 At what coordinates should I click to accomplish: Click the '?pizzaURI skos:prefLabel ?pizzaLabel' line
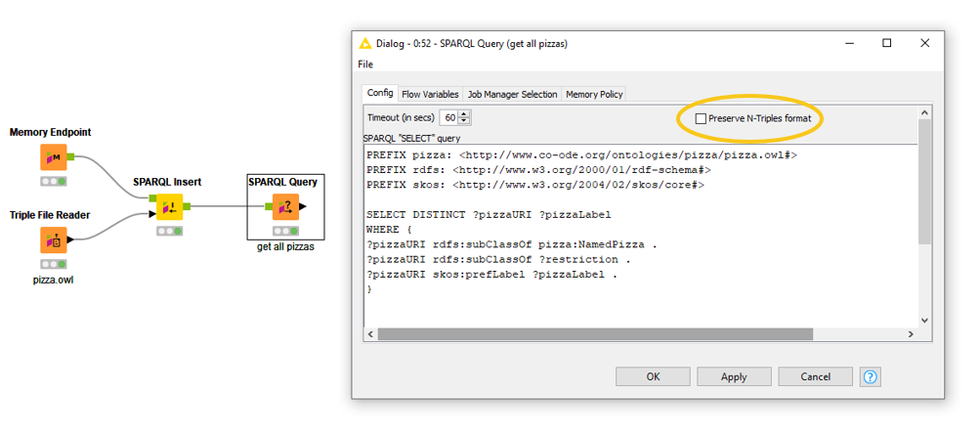[x=492, y=275]
